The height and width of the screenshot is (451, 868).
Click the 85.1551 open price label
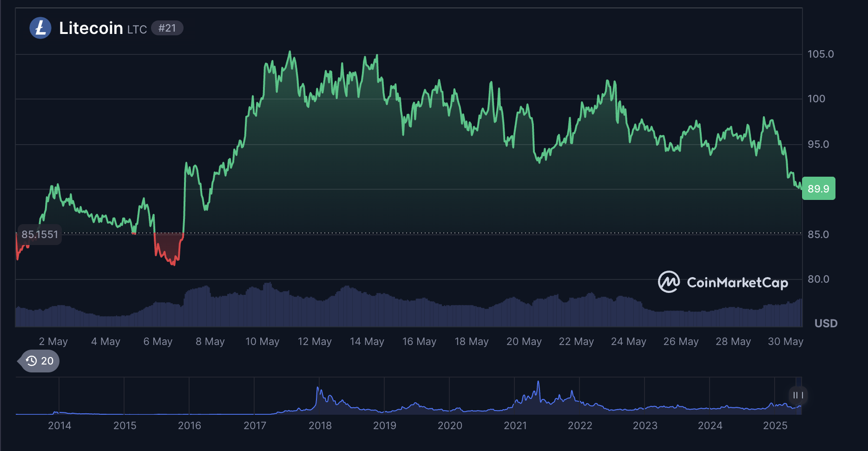point(39,234)
